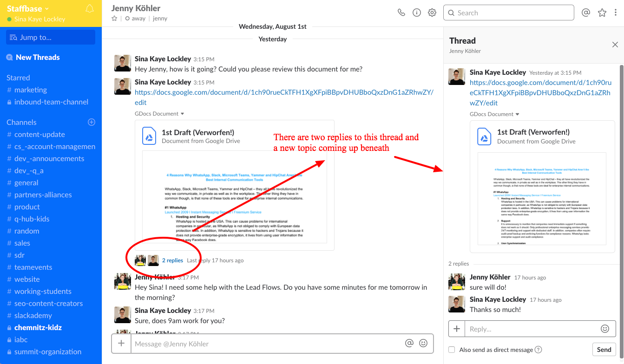The image size is (624, 364).
Task: Create a channel with the plus icon
Action: coord(91,122)
